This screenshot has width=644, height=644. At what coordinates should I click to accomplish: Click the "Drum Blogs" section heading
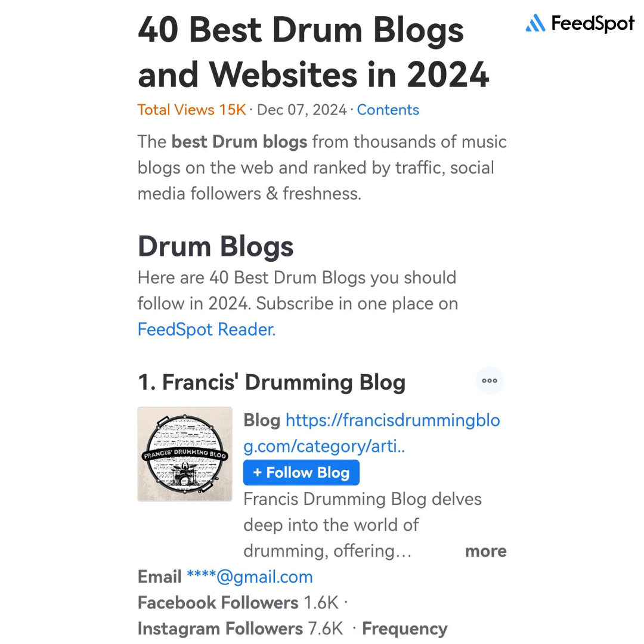click(x=215, y=246)
